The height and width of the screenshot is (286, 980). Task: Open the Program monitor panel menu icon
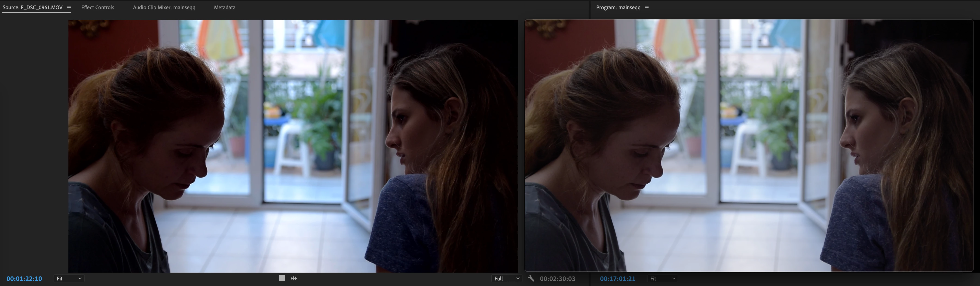(x=646, y=8)
